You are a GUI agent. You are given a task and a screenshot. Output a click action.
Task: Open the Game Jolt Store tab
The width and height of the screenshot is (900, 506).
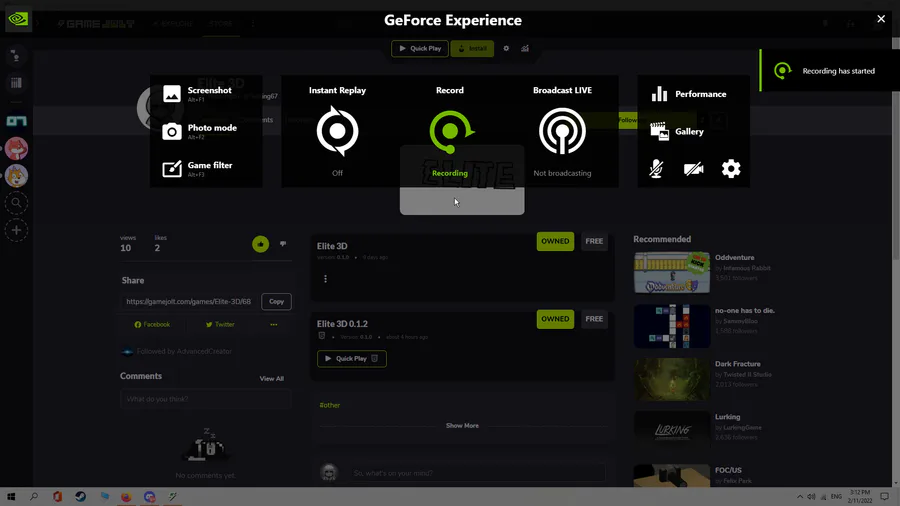[x=220, y=24]
